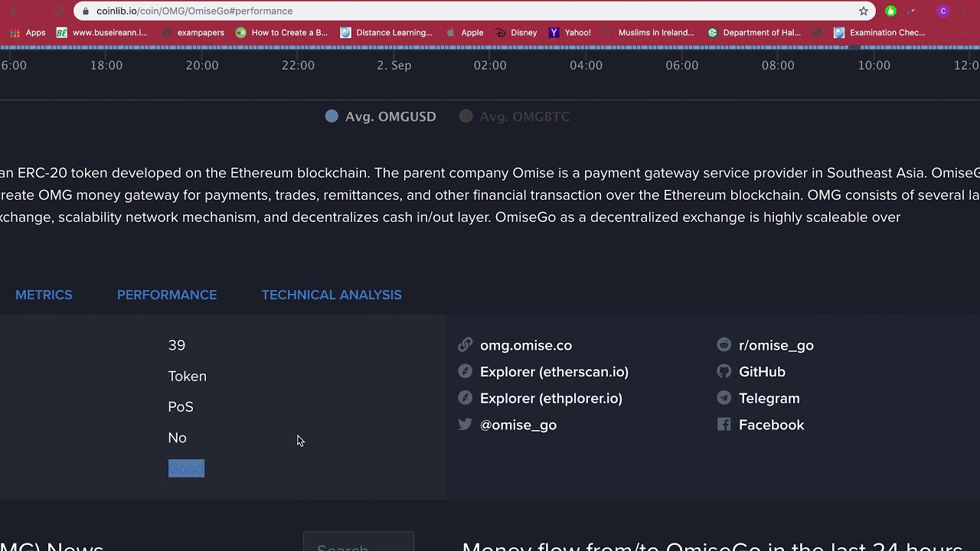Viewport: 980px width, 551px height.
Task: Toggle the Avg. OMGBTC chart series
Action: pos(514,116)
